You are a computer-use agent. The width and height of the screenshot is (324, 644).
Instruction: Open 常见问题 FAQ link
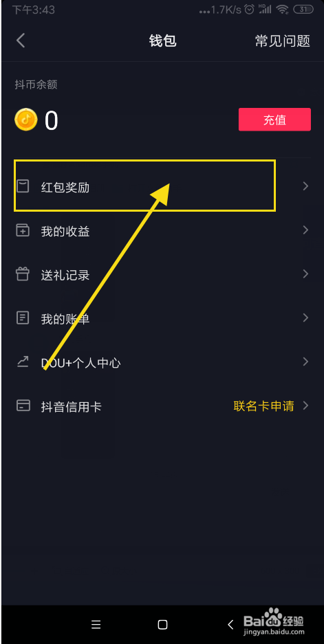(283, 41)
